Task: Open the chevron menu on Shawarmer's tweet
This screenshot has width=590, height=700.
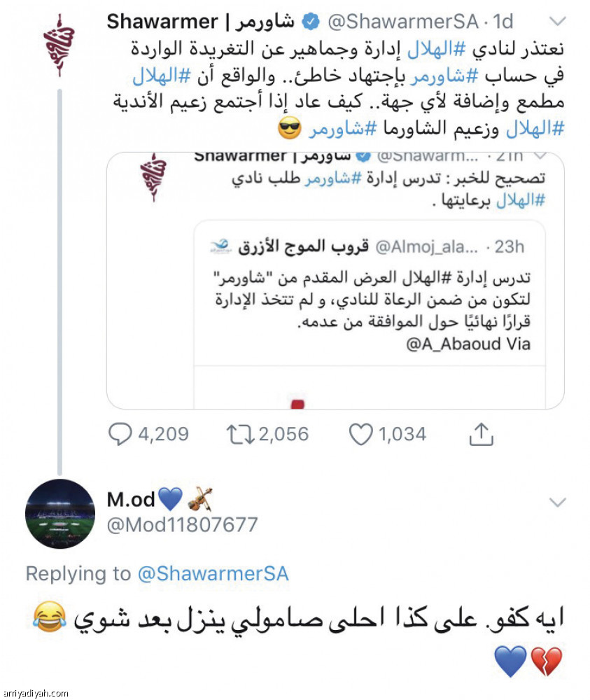Action: (x=558, y=20)
